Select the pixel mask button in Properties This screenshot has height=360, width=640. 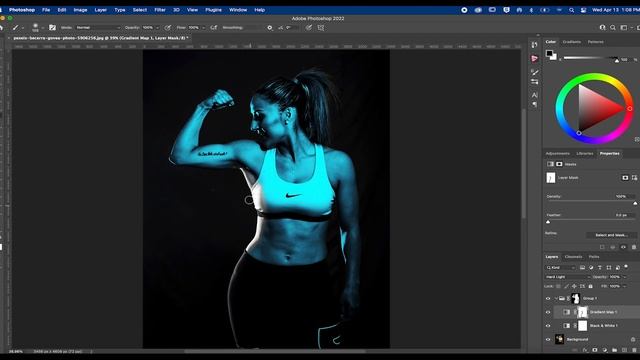pyautogui.click(x=625, y=178)
